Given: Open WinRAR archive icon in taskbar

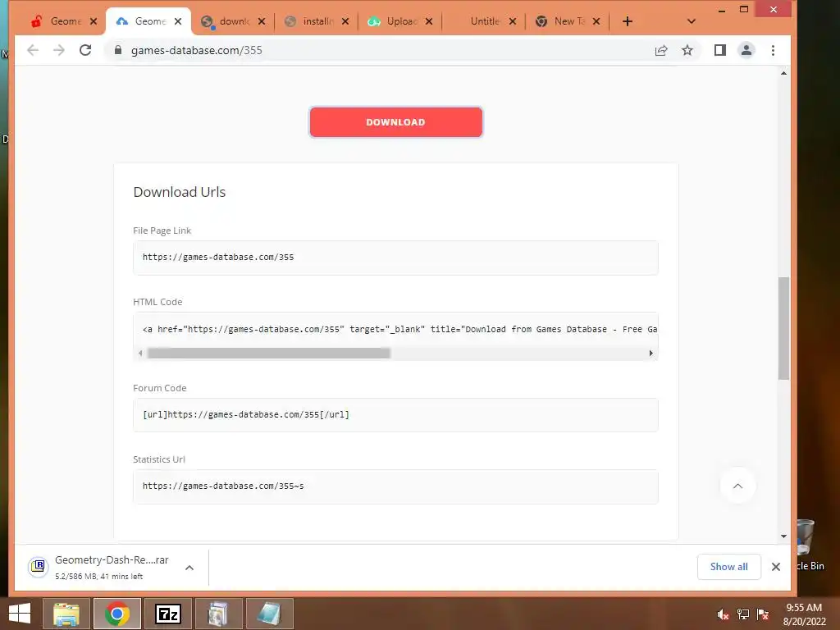Looking at the screenshot, I should point(218,614).
